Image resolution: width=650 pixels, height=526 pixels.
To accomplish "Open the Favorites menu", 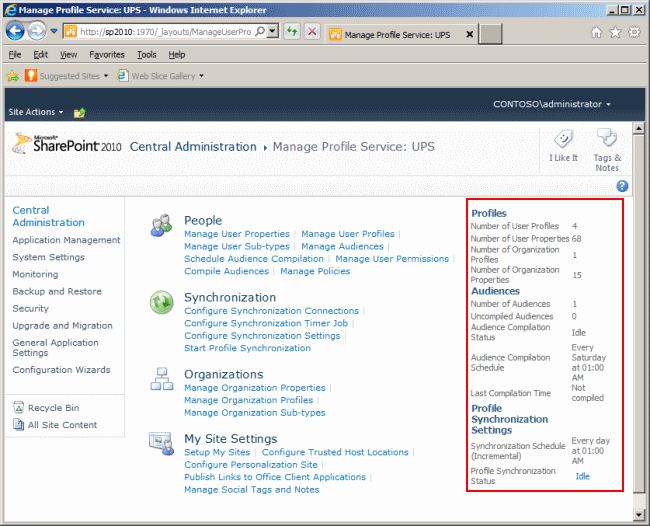I will (x=107, y=55).
